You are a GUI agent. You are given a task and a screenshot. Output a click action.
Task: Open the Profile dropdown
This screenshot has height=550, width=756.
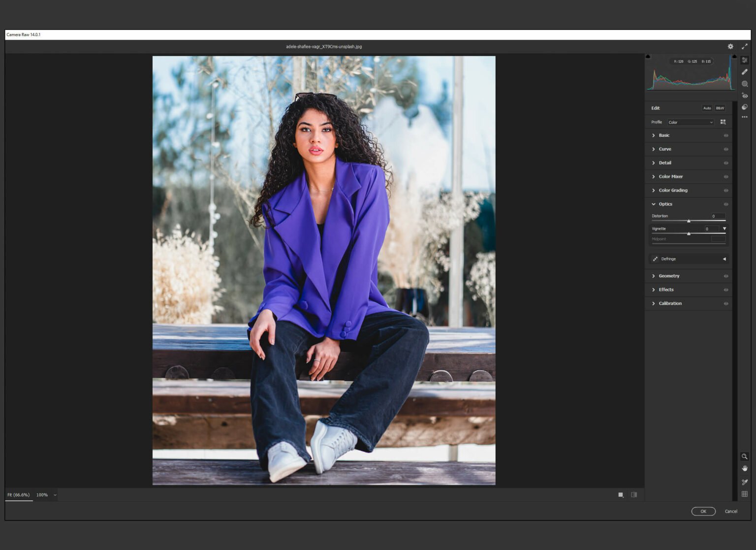[690, 122]
